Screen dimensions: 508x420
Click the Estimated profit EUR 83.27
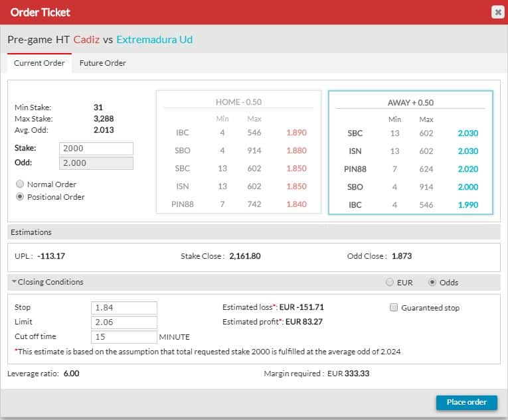coord(304,322)
